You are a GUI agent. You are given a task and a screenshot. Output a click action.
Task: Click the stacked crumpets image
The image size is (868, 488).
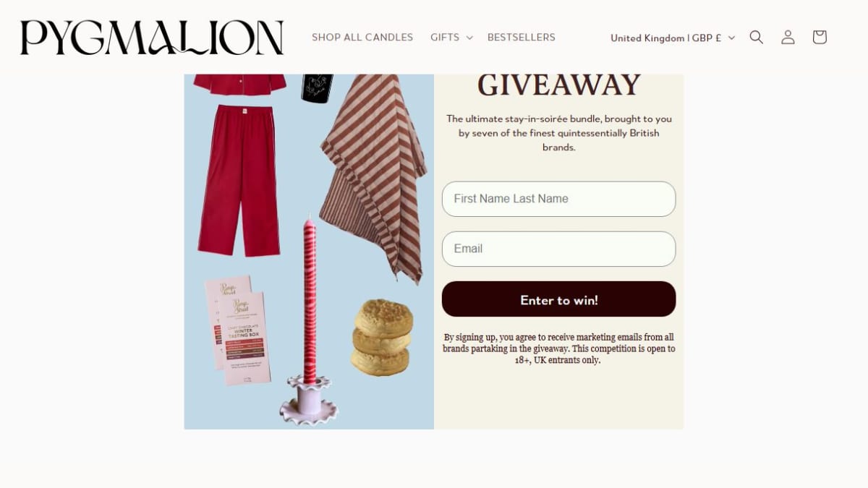pyautogui.click(x=382, y=338)
